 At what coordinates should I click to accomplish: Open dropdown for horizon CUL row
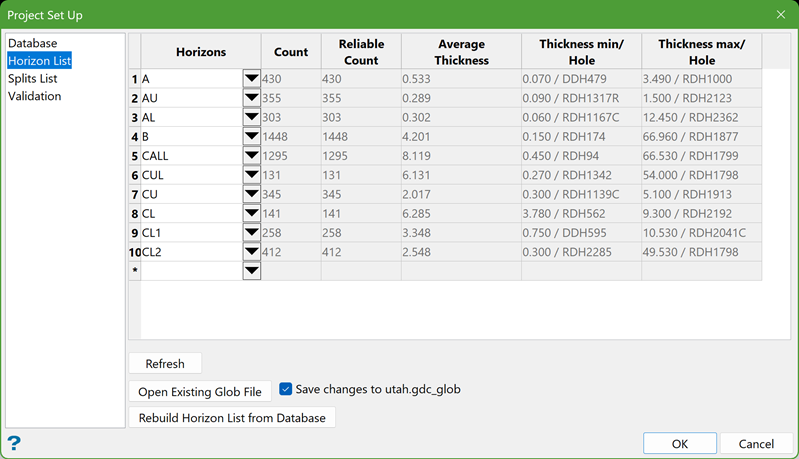[x=252, y=175]
